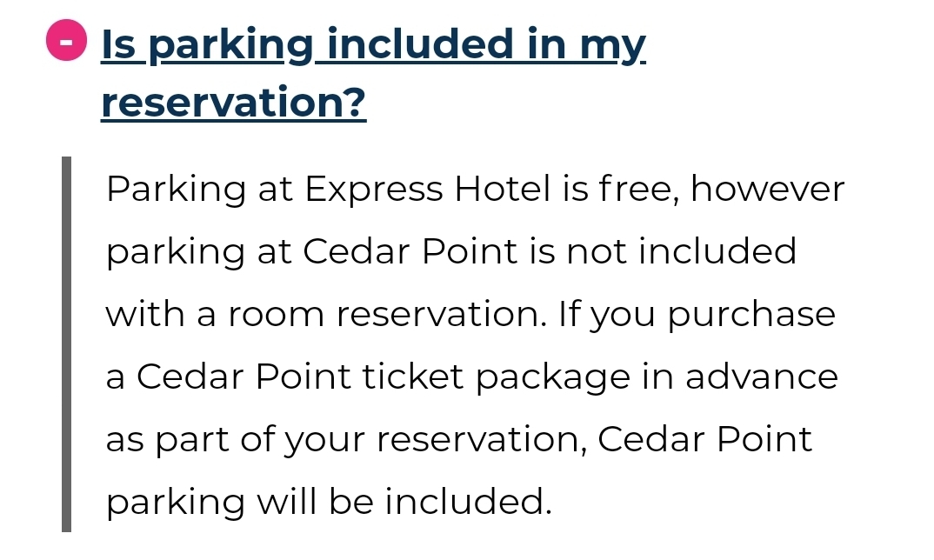Click the 'a Cedar Point ticket package in advance' line
This screenshot has height=560, width=934.
[471, 377]
